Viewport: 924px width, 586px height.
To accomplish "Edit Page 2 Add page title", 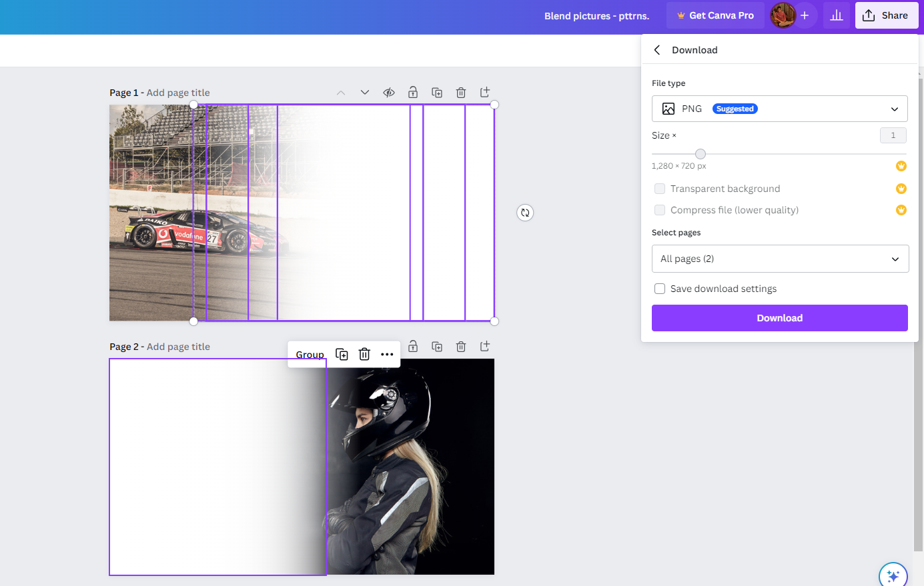I will coord(178,347).
